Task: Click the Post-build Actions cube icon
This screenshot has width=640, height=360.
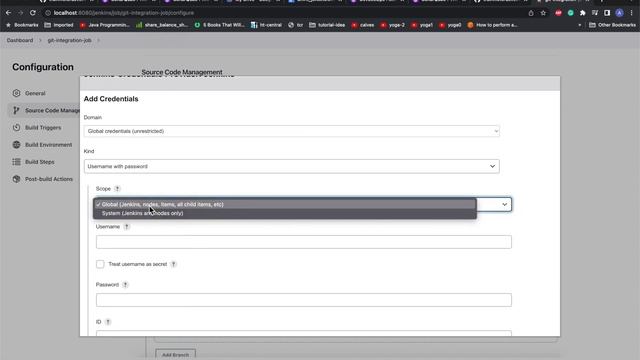Action: coord(16,179)
